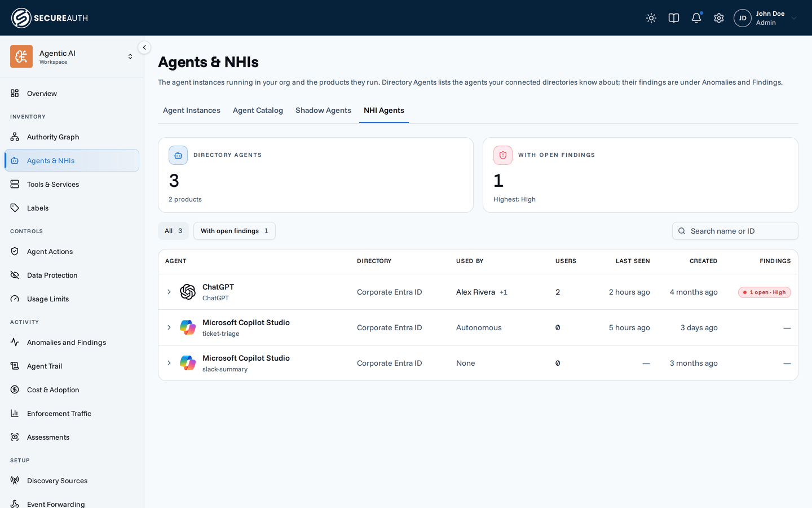Click the Copilot Studio icon for ticket-triage
This screenshot has width=812, height=508.
(188, 327)
